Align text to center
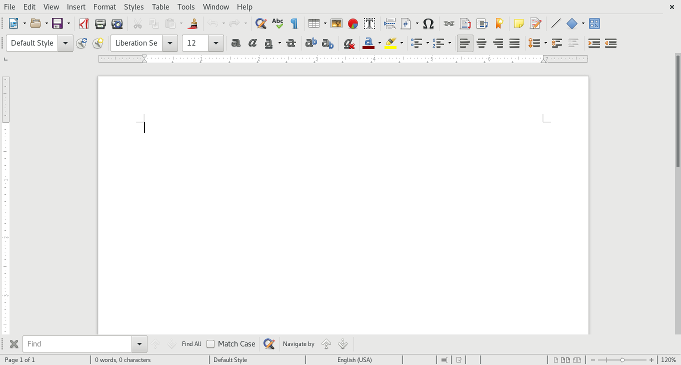Image resolution: width=681 pixels, height=365 pixels. click(x=481, y=43)
